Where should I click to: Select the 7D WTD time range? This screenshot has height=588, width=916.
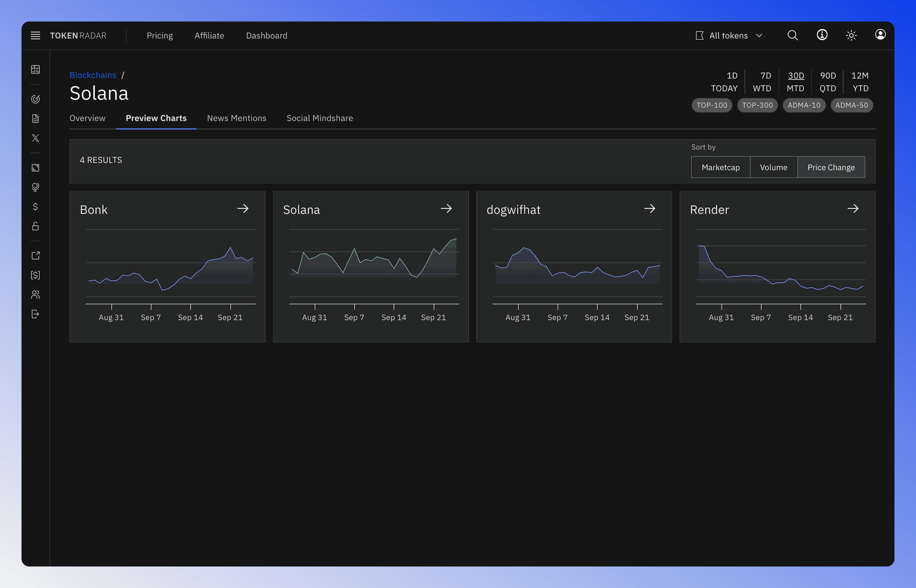[762, 82]
